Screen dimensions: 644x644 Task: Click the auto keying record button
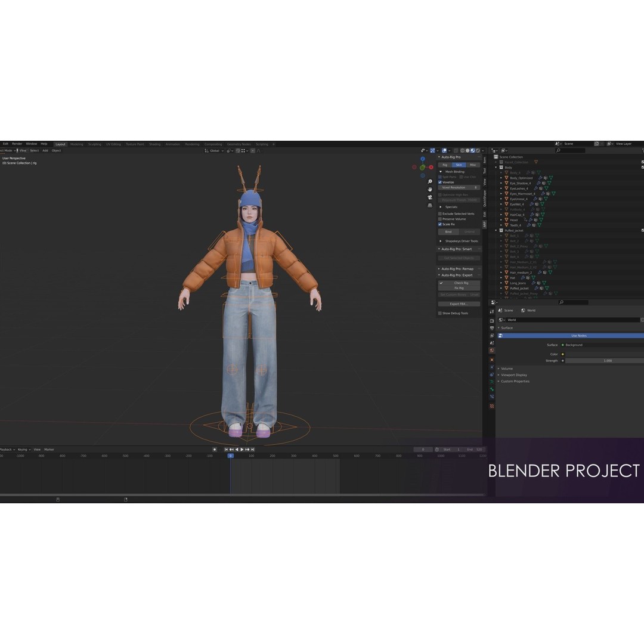(x=215, y=450)
